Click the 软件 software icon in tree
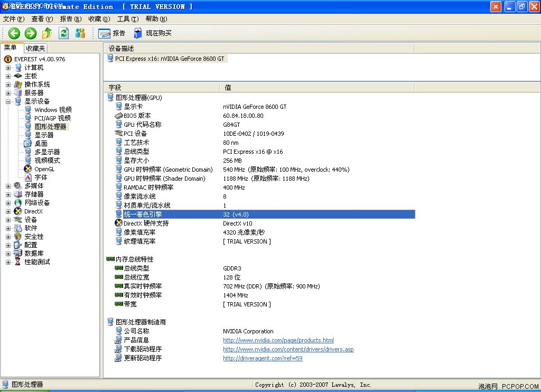 (x=18, y=228)
